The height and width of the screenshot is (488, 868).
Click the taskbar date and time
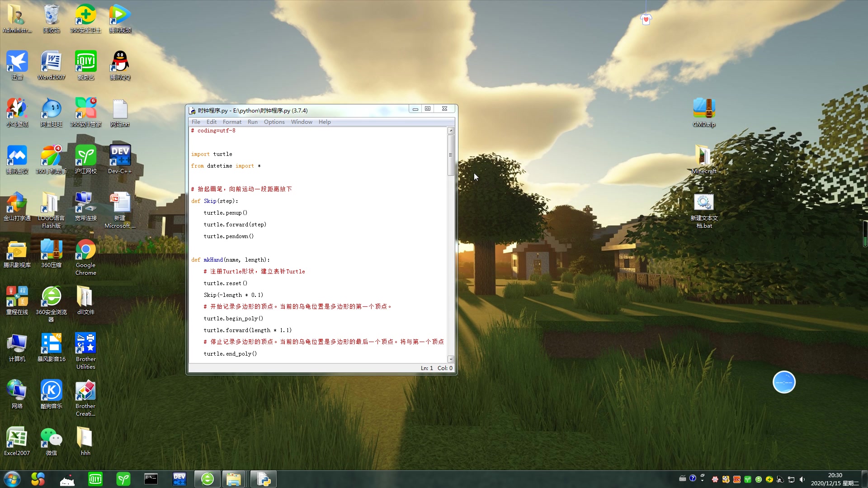pos(835,479)
